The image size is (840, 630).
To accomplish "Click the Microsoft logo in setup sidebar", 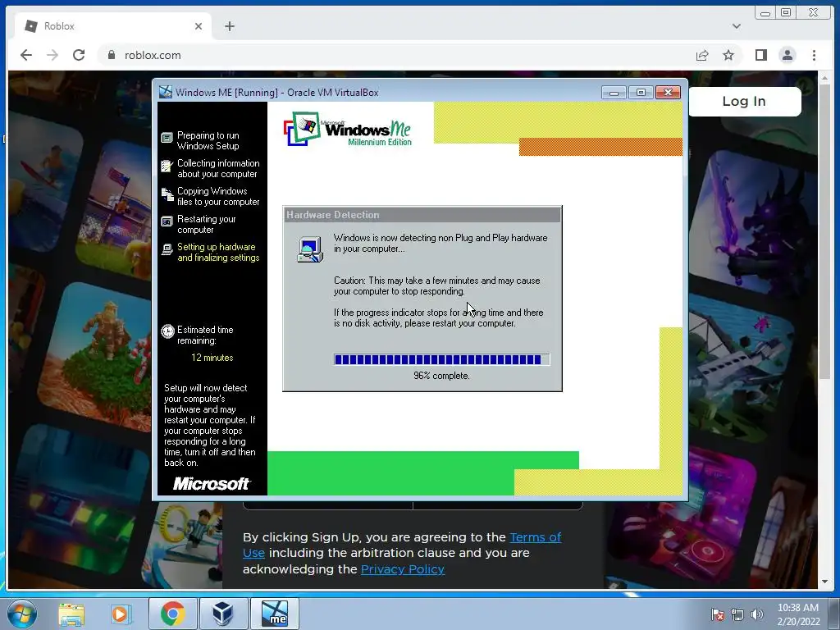I will (211, 484).
